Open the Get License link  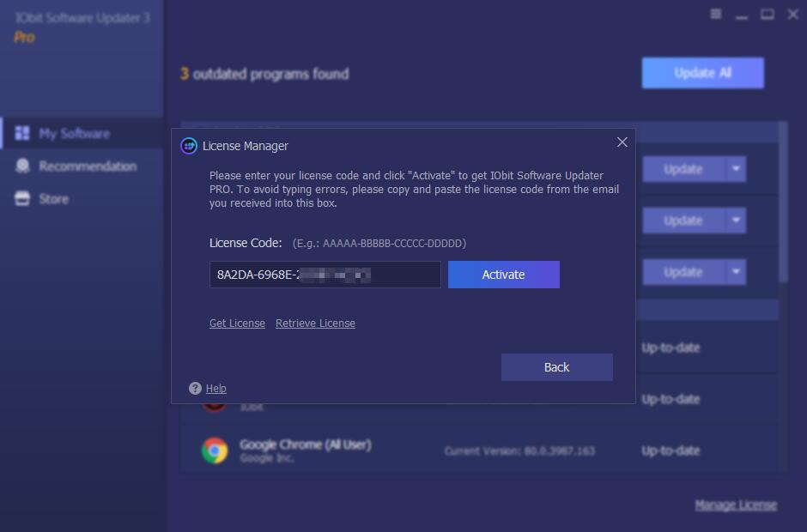pos(237,323)
